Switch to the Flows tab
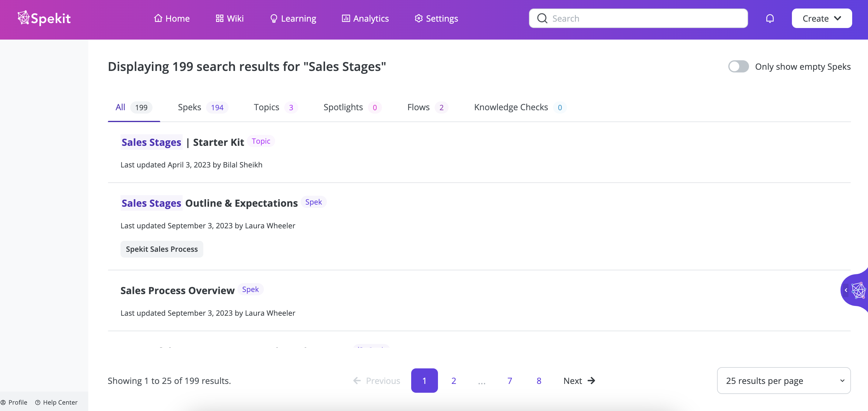868x411 pixels. click(428, 107)
